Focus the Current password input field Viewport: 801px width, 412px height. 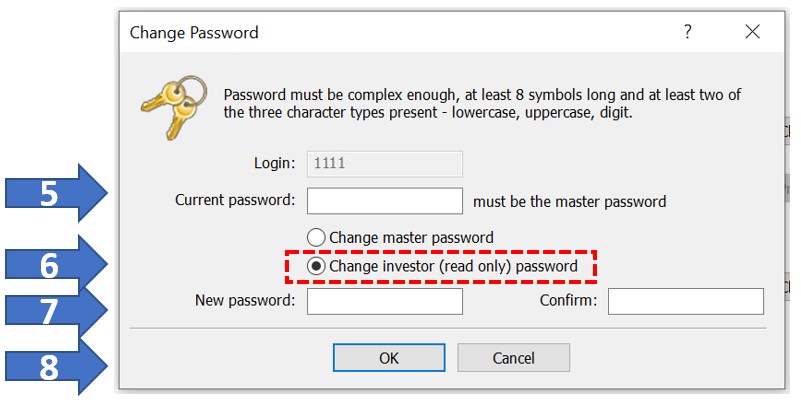coord(384,201)
